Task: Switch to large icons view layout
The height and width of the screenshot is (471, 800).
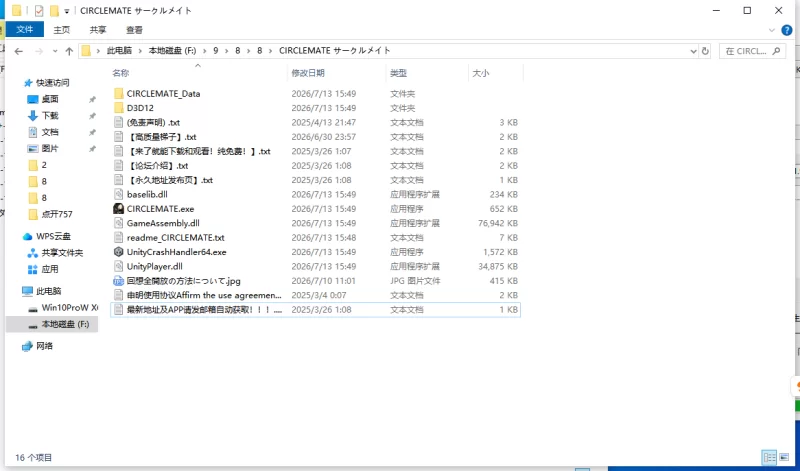Action: point(784,457)
